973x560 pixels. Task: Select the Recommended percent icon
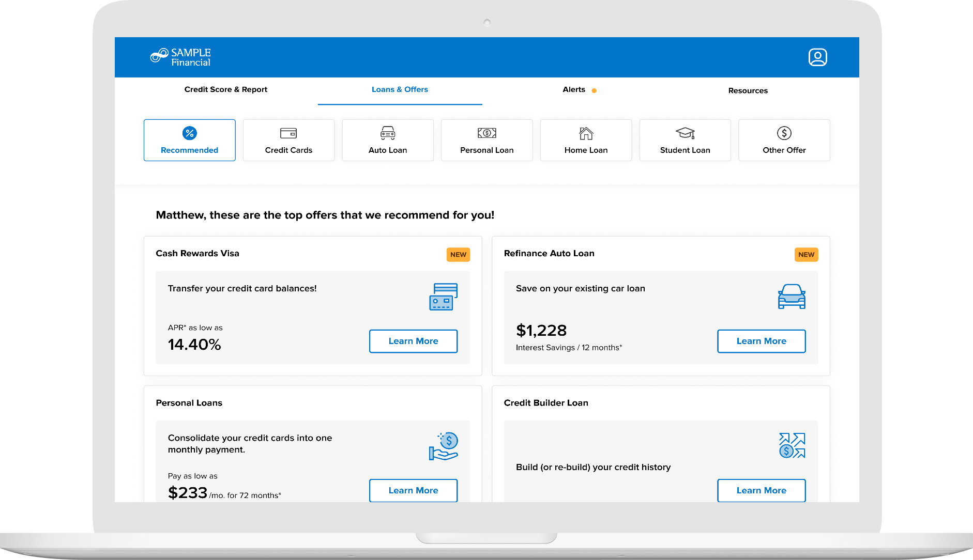coord(190,133)
